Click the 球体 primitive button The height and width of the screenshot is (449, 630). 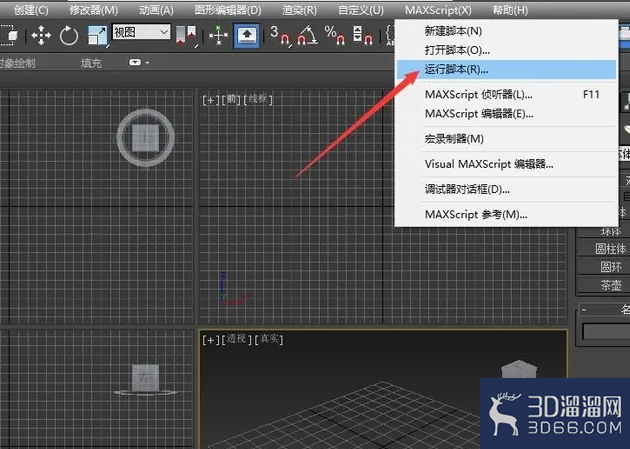603,231
